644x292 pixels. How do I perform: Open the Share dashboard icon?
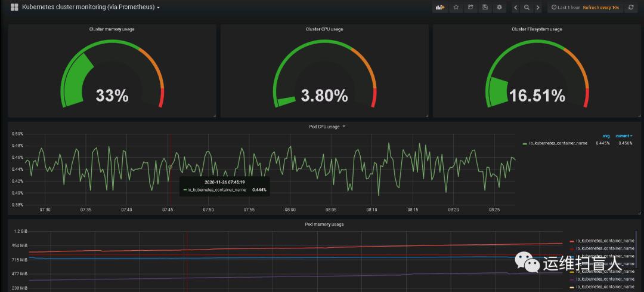coord(470,7)
